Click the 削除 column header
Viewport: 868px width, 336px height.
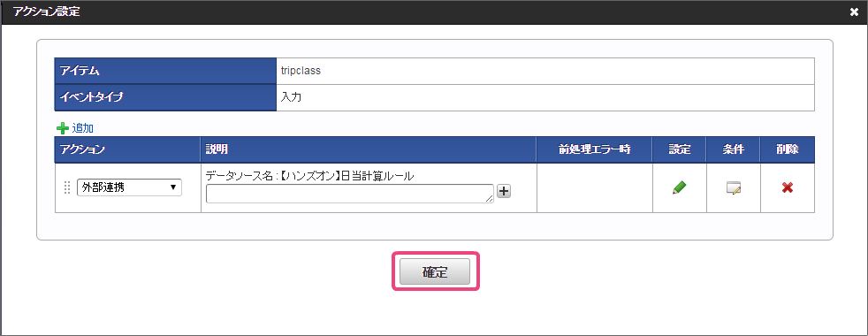(x=788, y=149)
